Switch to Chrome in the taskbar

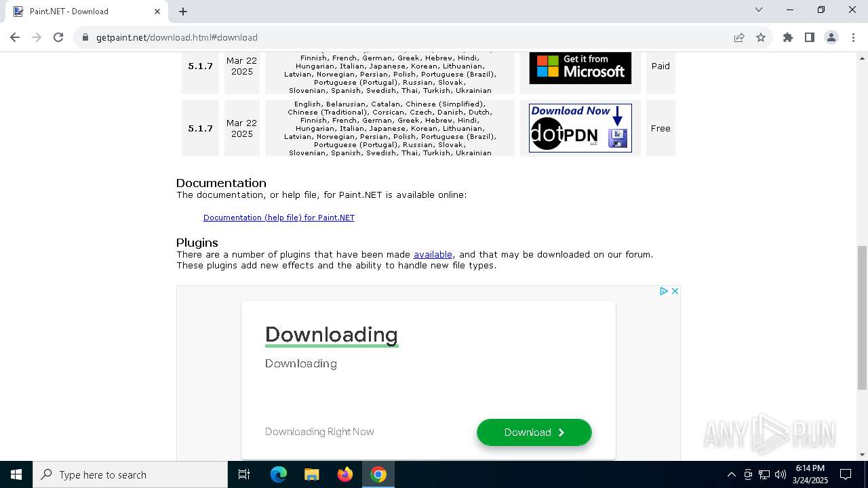(378, 474)
